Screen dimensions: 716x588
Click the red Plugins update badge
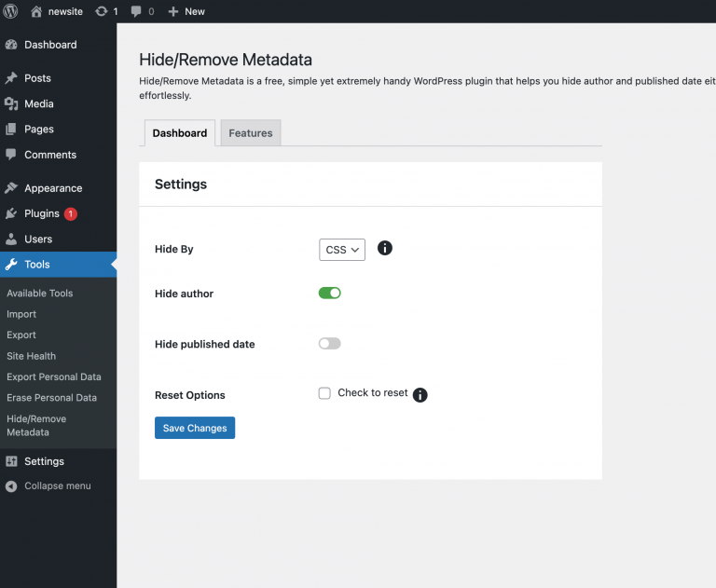[70, 213]
